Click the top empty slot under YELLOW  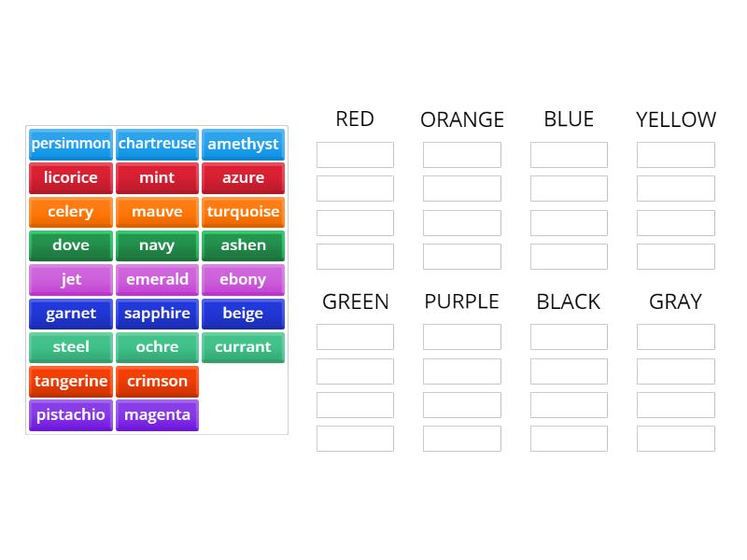[675, 155]
